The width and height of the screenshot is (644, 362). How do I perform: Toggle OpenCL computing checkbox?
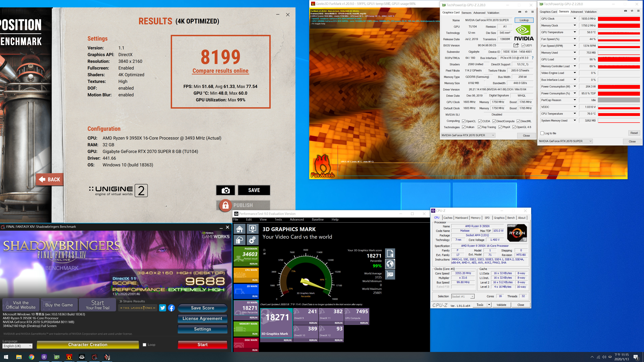(x=464, y=121)
